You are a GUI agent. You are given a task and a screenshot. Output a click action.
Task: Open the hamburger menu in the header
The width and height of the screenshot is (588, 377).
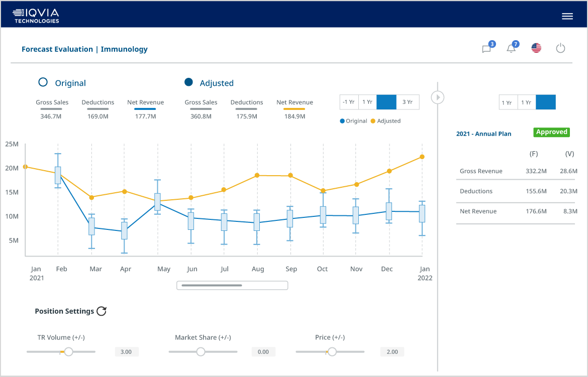click(567, 16)
